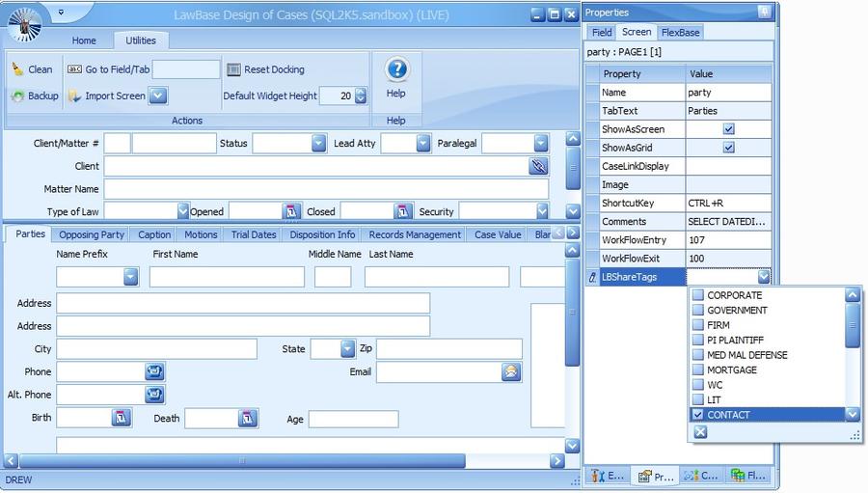868x493 pixels.
Task: Open the Records Management tab
Action: 415,234
